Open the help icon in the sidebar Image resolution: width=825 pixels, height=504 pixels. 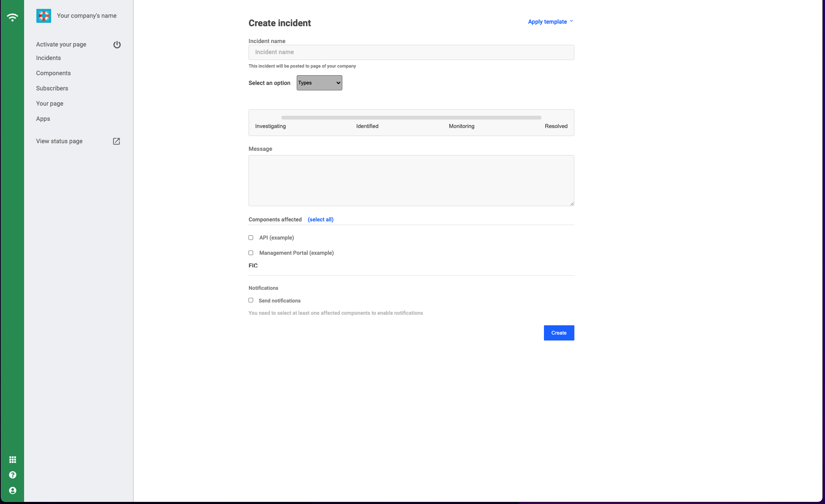coord(12,474)
